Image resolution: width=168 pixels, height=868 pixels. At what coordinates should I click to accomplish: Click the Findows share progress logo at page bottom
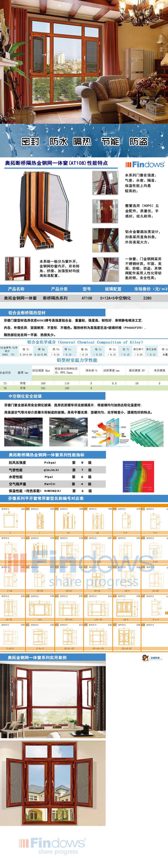point(52,846)
